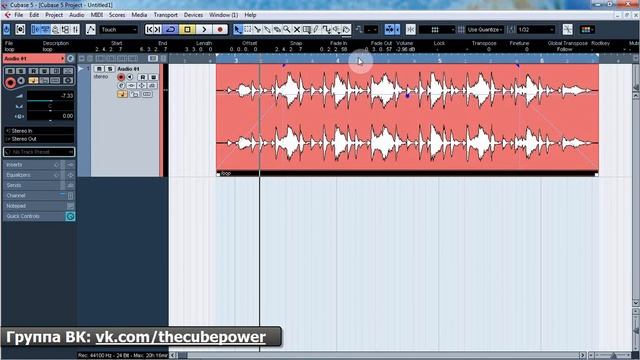Open the Quick Controls inspector section
This screenshot has width=640, height=360.
click(39, 216)
